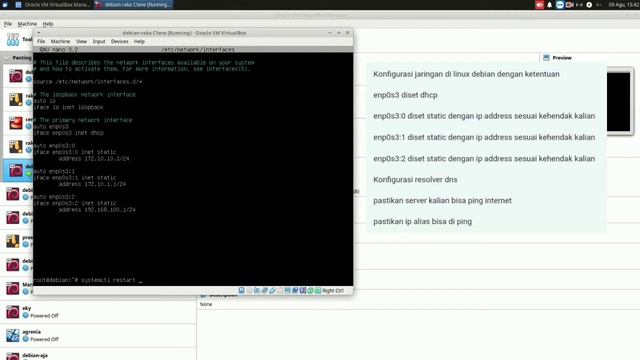Click terminal line 'iface enp0s3 inet dhcp'
This screenshot has height=360, width=640.
69,133
